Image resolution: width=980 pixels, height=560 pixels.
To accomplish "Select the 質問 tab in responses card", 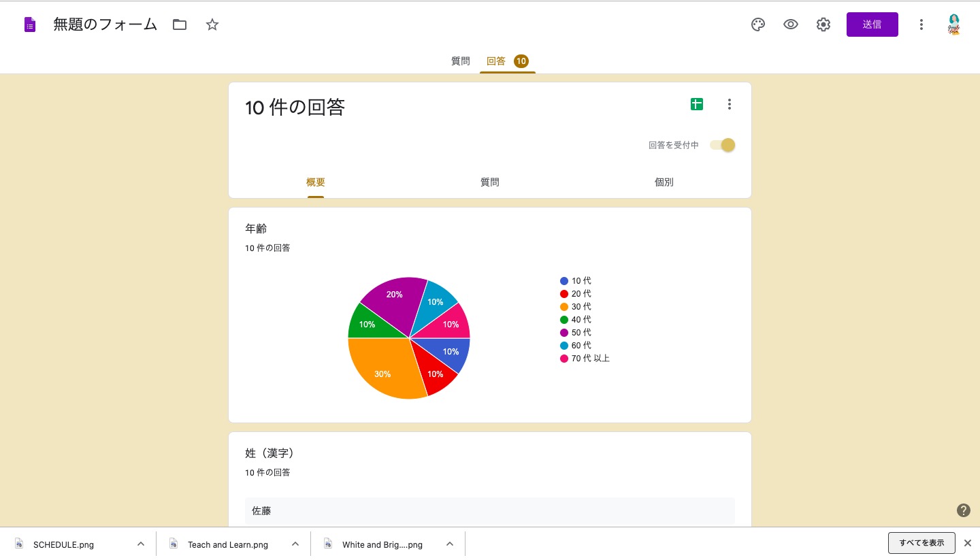I will pos(490,182).
